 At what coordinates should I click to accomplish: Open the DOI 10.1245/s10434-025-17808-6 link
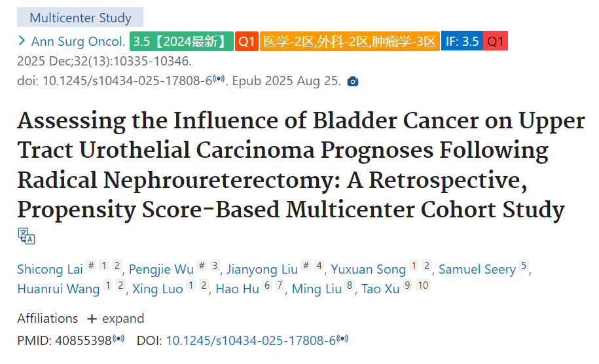(x=251, y=340)
